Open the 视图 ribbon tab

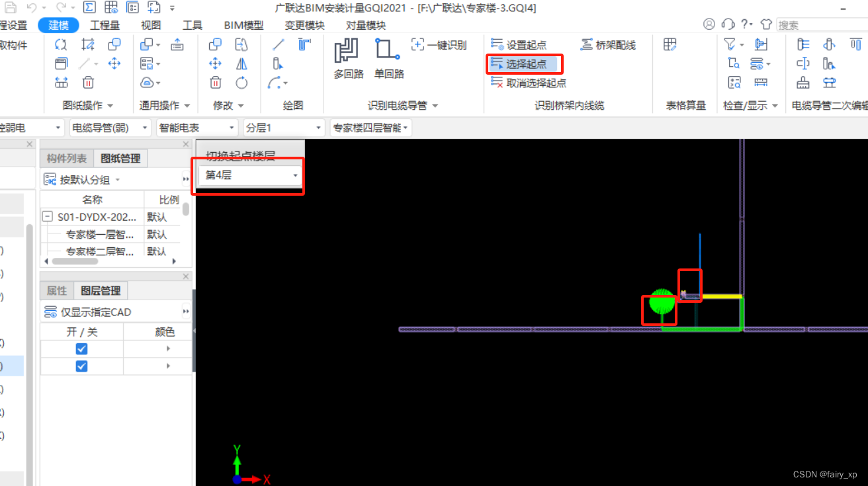(x=151, y=25)
